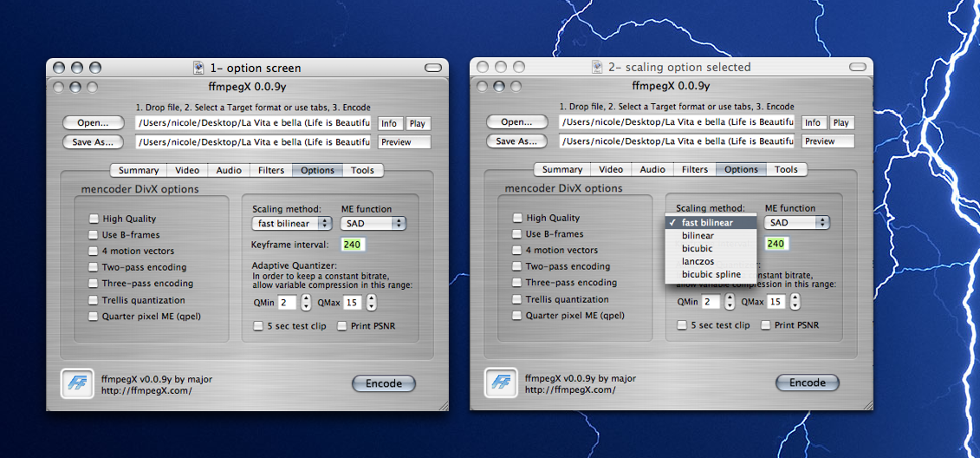Enable Two-pass encoding in left window
Viewport: 980px width, 458px height.
click(x=94, y=268)
